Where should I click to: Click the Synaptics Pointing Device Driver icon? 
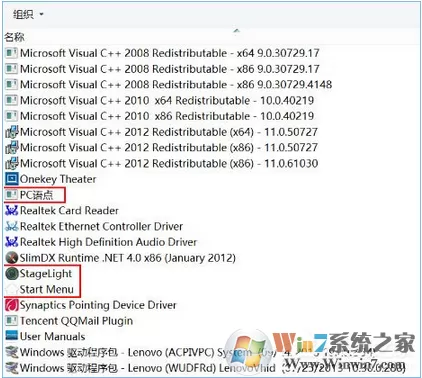(x=11, y=305)
